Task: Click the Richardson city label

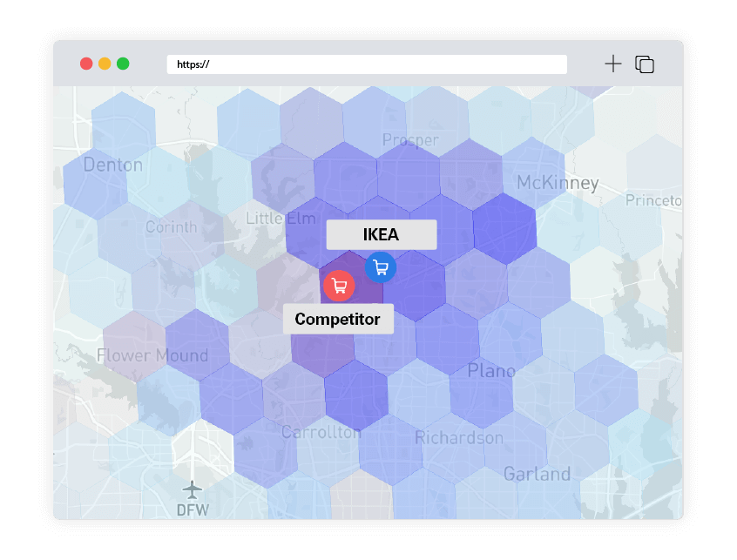Action: pyautogui.click(x=459, y=438)
